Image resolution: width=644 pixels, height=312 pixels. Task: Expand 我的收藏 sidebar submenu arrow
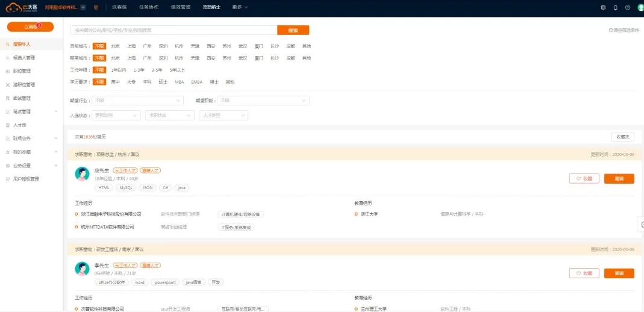point(56,152)
